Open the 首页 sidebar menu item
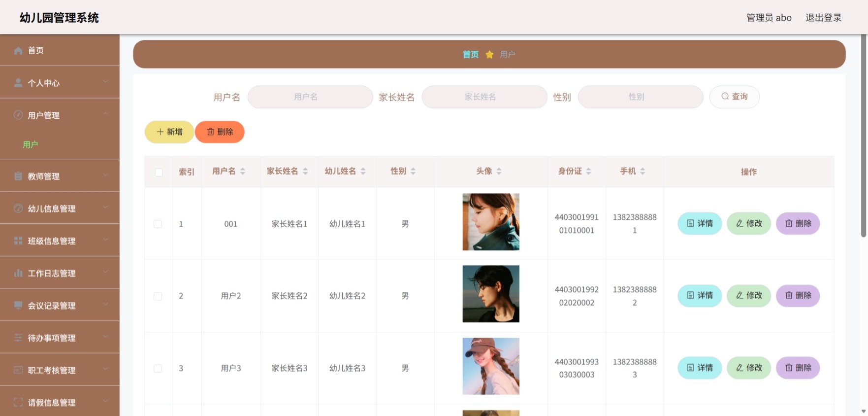 coord(60,50)
